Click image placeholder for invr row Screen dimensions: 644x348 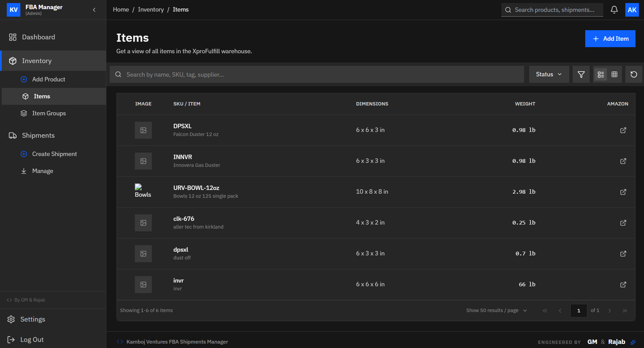143,285
